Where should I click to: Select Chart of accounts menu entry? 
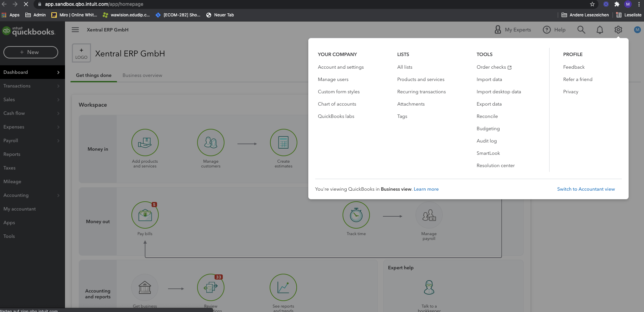337,104
